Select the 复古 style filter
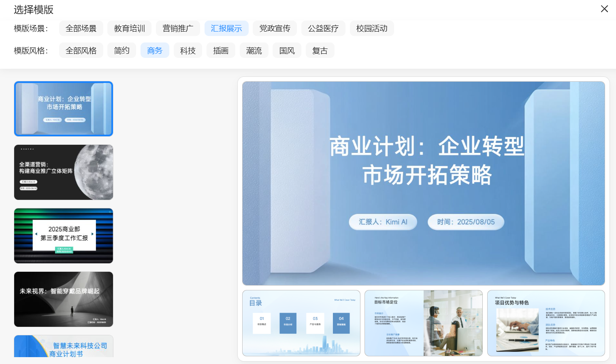Viewport: 616px width, 364px height. tap(320, 51)
